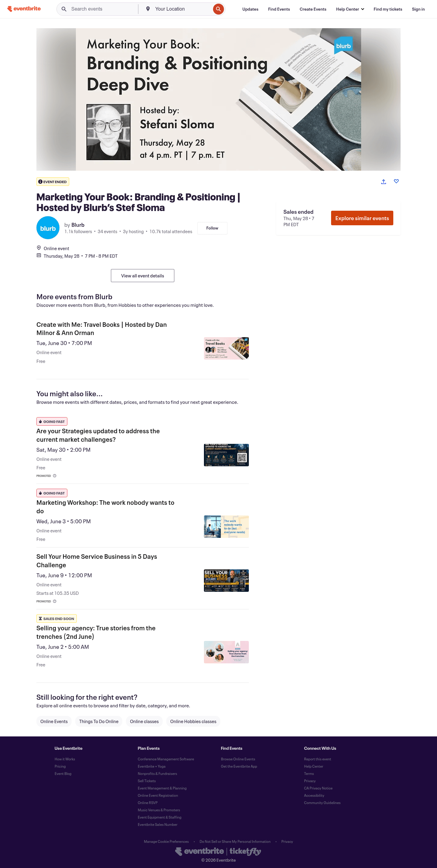Open Marketing Workshop event title
Screen dimensions: 437x868
click(x=105, y=507)
